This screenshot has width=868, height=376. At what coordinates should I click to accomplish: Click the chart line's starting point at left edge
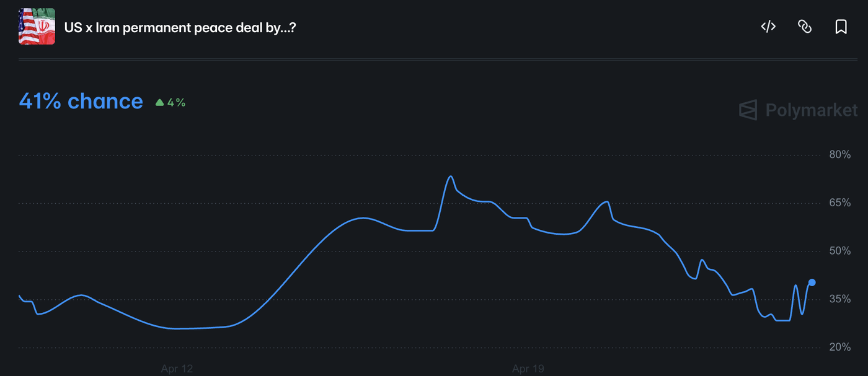click(x=19, y=295)
